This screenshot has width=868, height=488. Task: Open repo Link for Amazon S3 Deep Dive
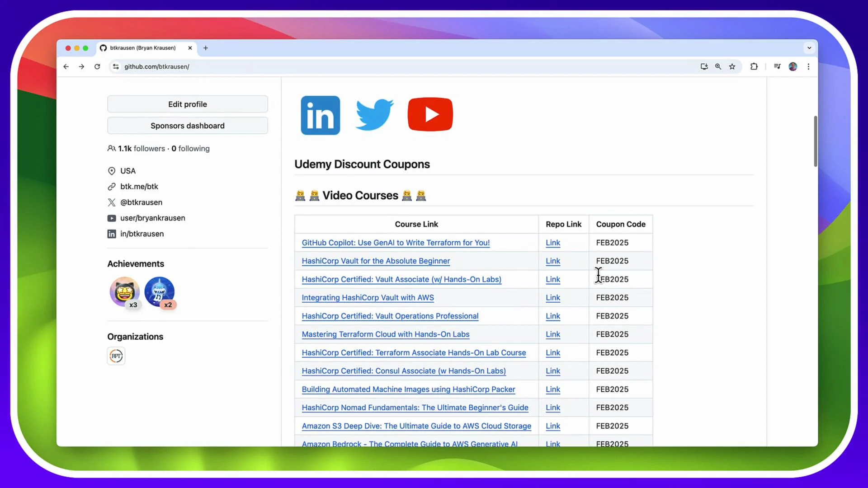point(553,426)
